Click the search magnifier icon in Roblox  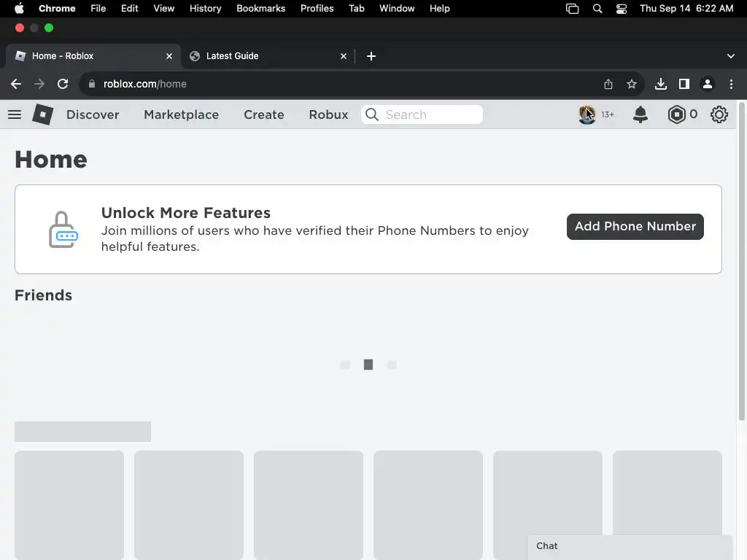coord(372,114)
